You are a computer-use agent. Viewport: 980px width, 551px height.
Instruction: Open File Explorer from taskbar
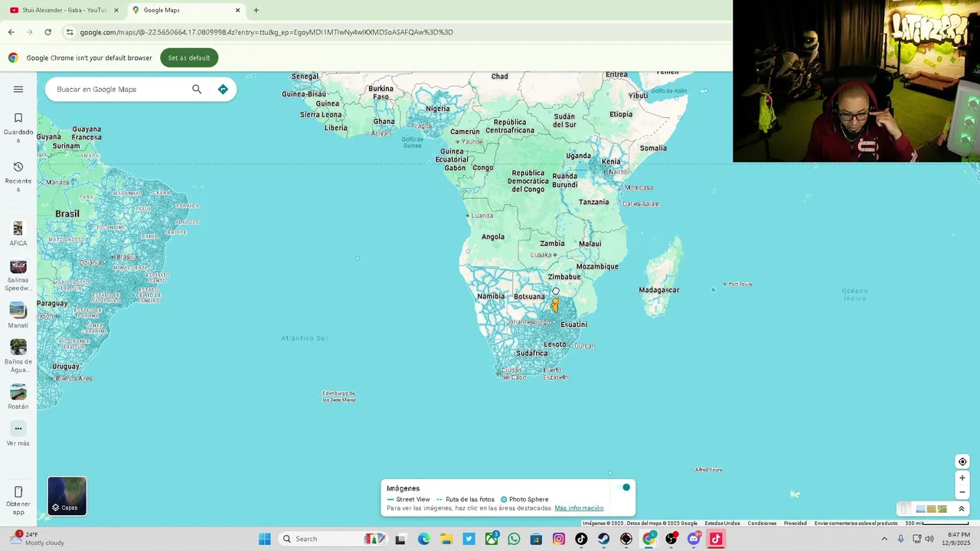(446, 539)
